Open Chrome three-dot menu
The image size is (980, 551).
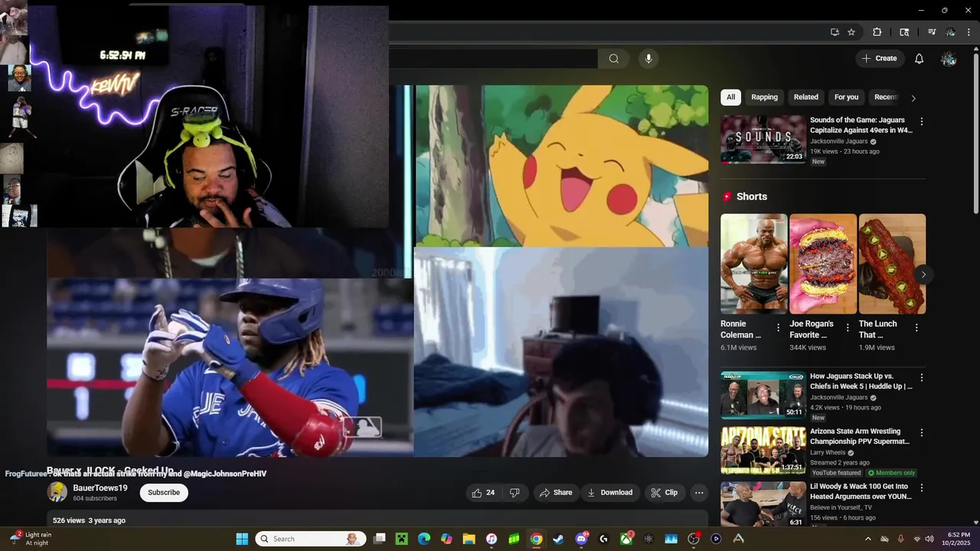pyautogui.click(x=969, y=32)
